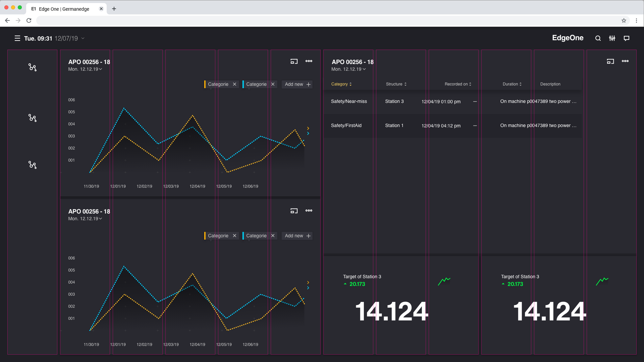Click the search magnifier icon in header
This screenshot has height=362, width=644.
coord(598,38)
